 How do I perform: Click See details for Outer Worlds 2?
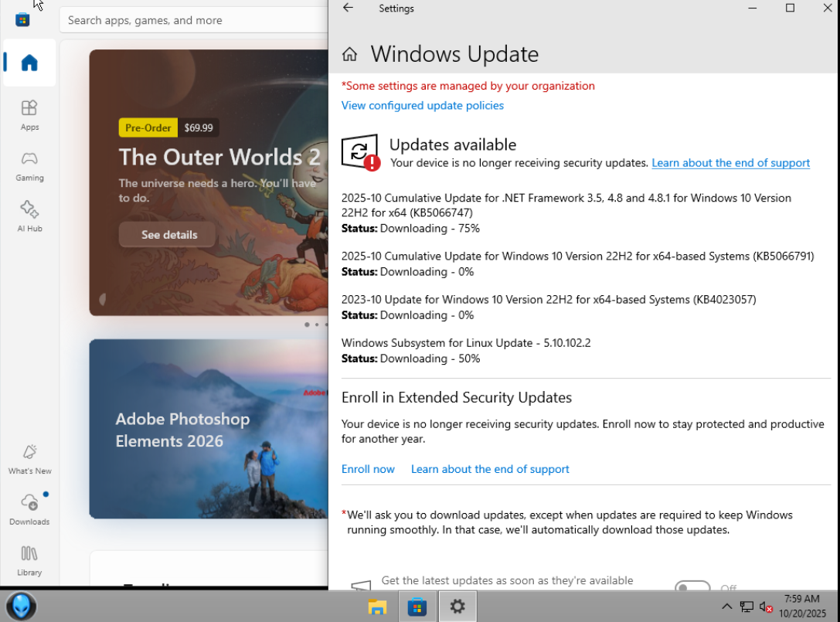(167, 235)
